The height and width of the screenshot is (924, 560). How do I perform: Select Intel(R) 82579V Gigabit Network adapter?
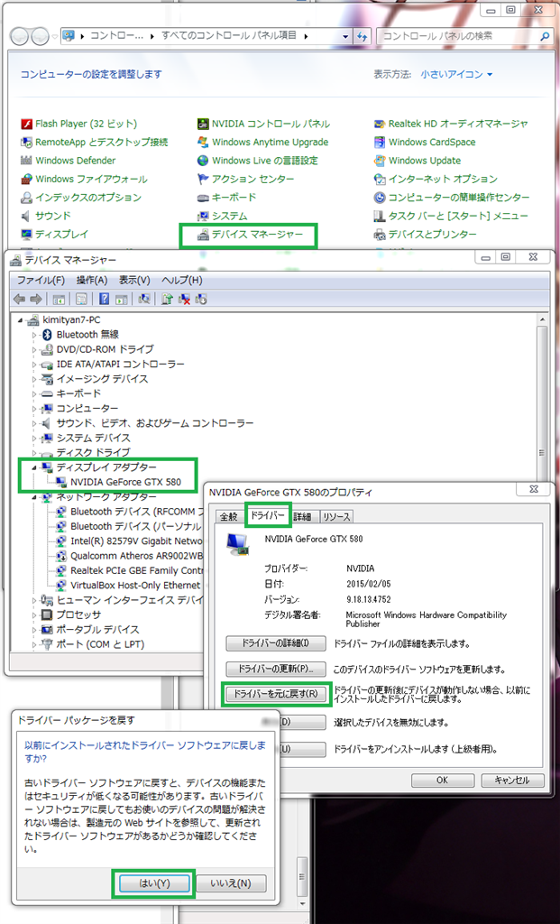130,541
